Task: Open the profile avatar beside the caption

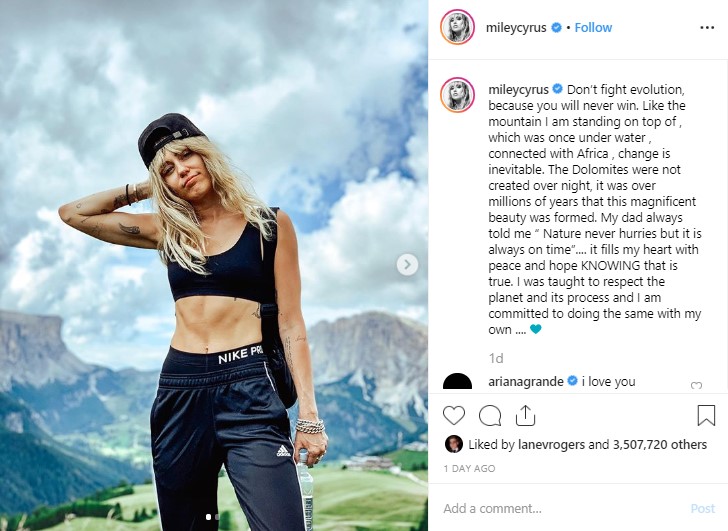Action: tap(457, 95)
